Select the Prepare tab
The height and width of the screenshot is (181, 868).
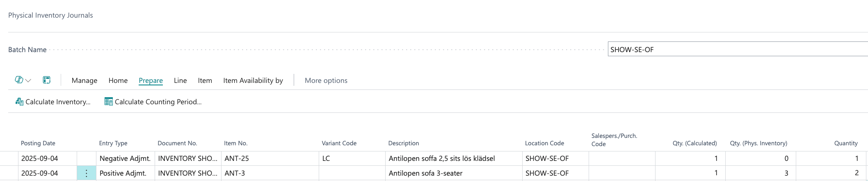click(x=151, y=80)
